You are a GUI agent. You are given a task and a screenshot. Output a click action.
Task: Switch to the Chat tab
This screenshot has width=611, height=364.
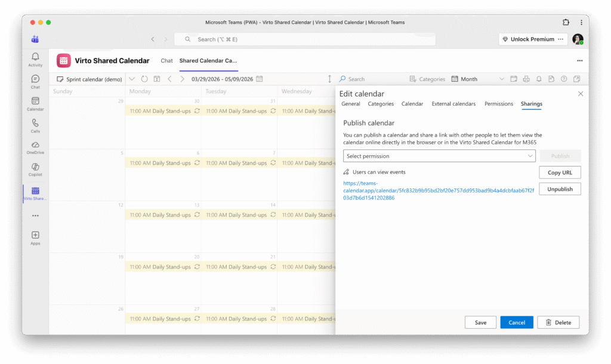pyautogui.click(x=166, y=60)
